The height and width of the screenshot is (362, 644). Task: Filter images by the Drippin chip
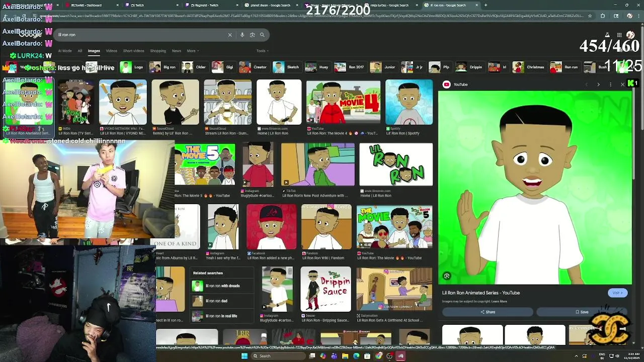470,67
